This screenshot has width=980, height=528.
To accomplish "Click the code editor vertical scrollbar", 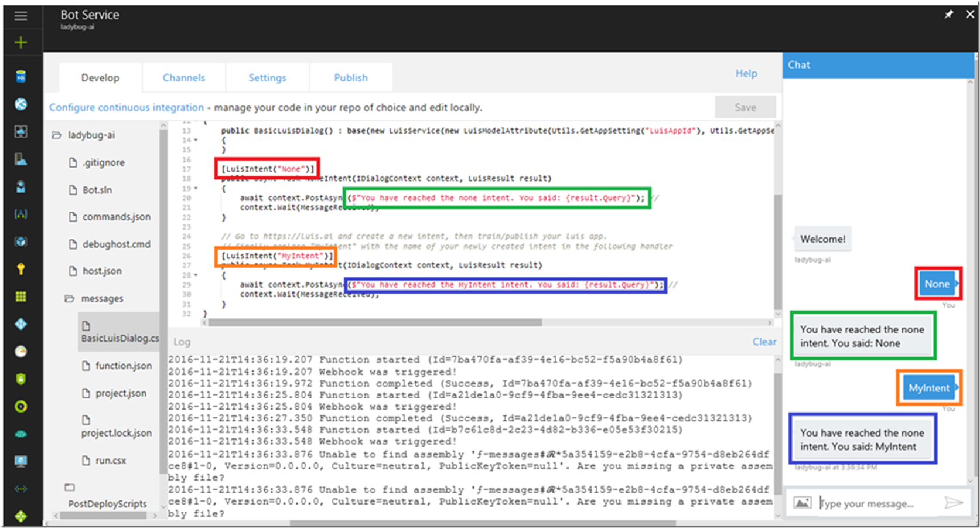I will pos(778,252).
